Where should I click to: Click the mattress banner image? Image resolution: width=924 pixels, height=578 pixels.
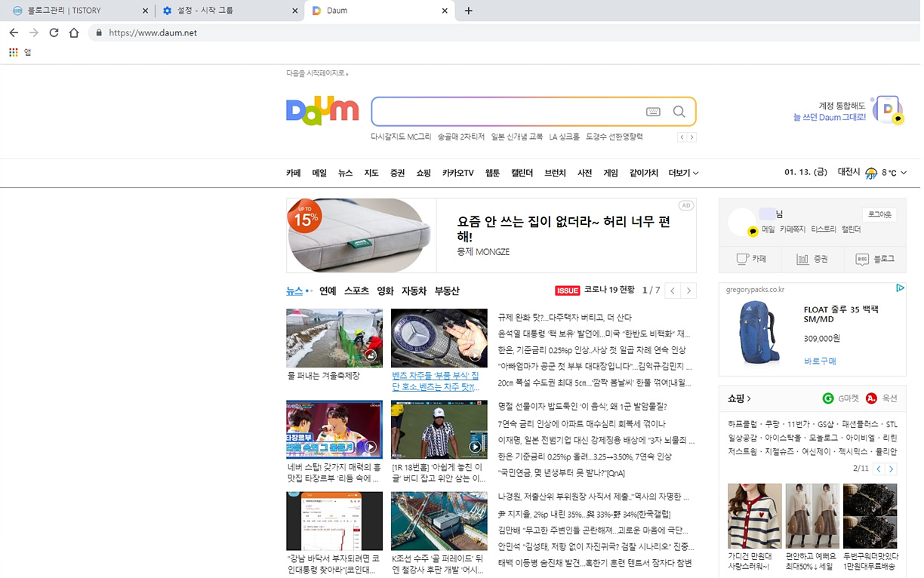click(361, 235)
